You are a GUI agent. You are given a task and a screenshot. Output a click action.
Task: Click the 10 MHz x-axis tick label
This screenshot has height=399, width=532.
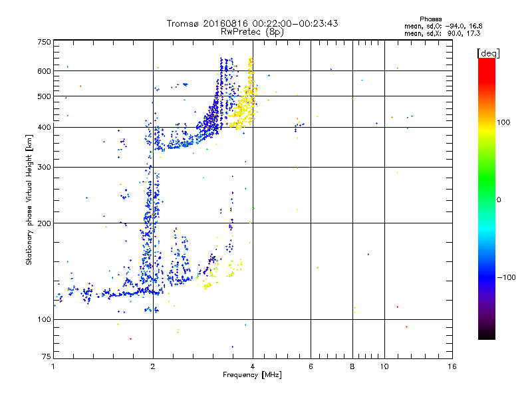(384, 366)
